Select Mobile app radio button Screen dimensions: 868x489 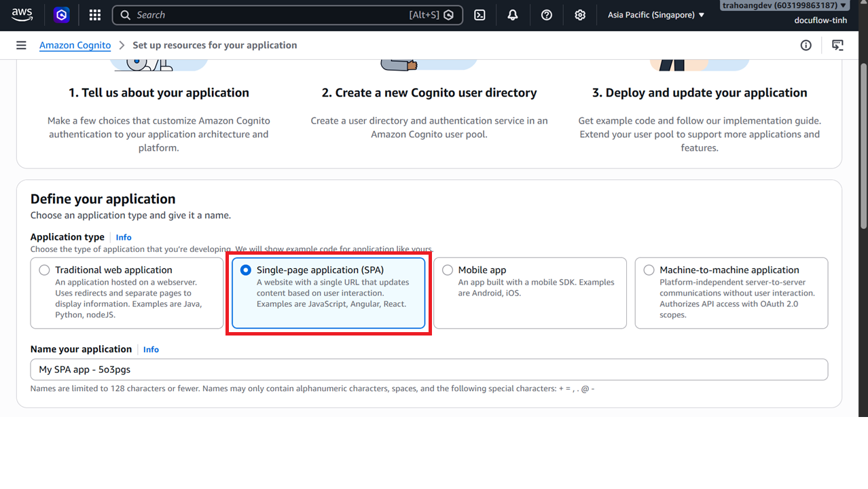pyautogui.click(x=448, y=270)
